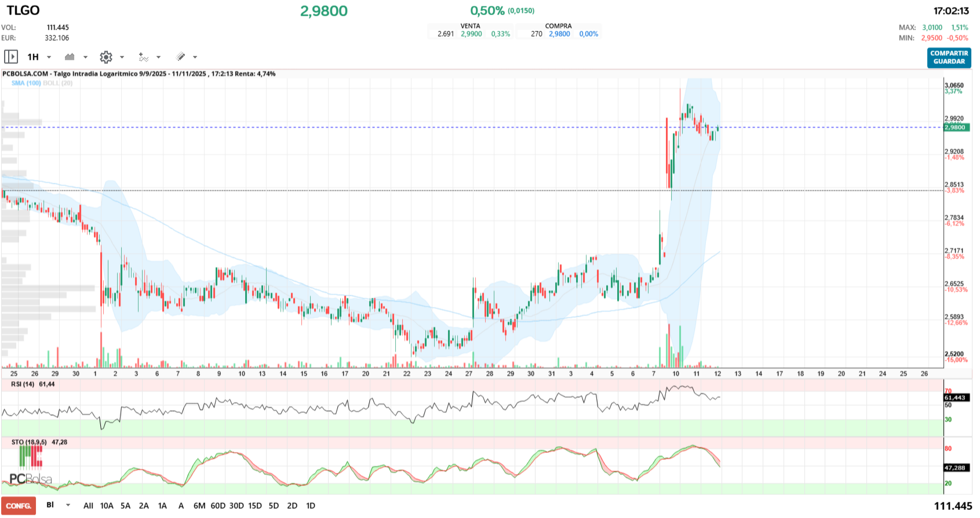Expand the chart type dropdown arrow
This screenshot has width=980, height=518.
(85, 57)
